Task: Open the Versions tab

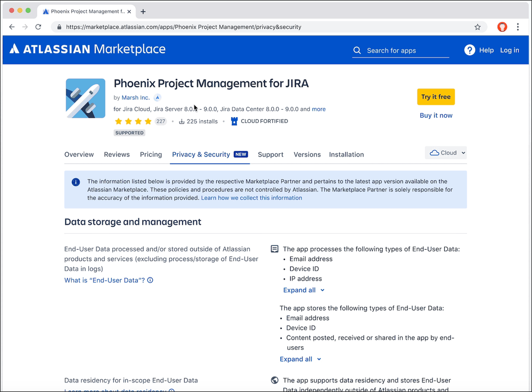Action: [x=307, y=154]
